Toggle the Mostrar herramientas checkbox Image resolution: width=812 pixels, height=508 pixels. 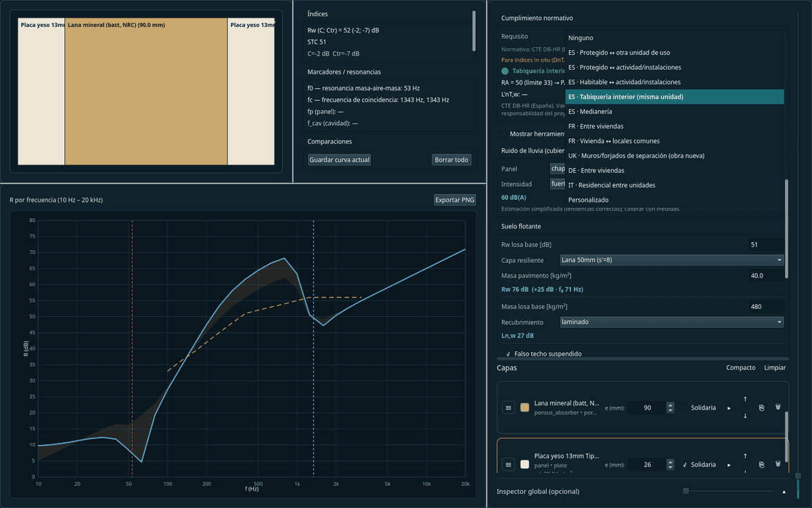click(505, 134)
